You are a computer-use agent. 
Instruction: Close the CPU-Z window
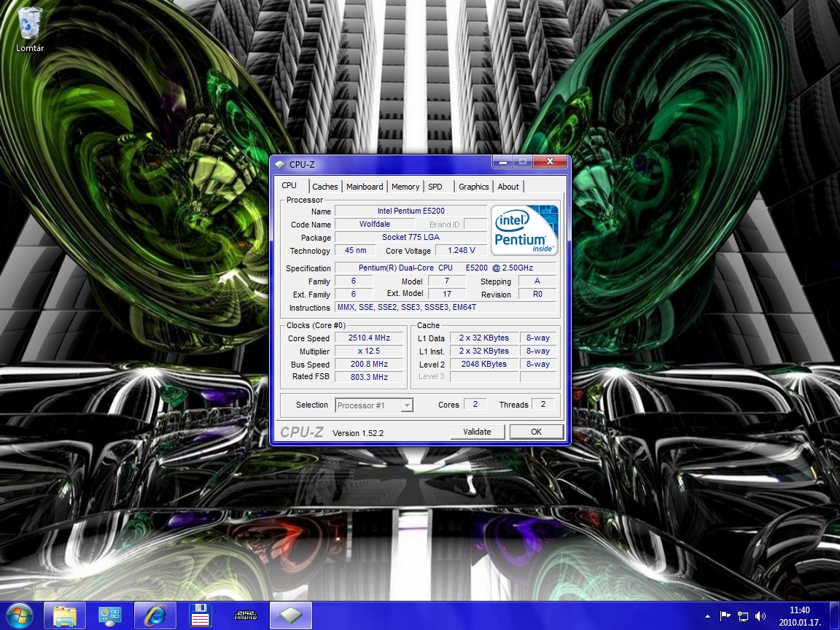tap(550, 161)
